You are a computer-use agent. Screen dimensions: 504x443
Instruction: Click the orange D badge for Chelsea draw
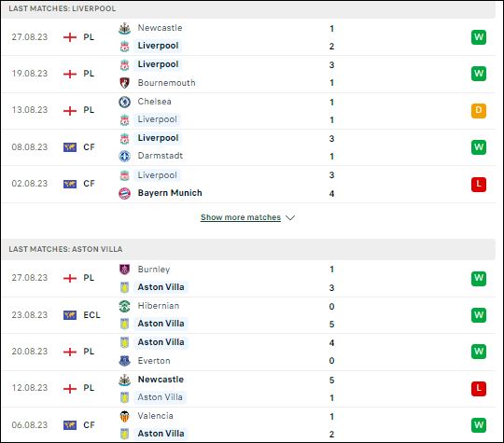pos(479,110)
